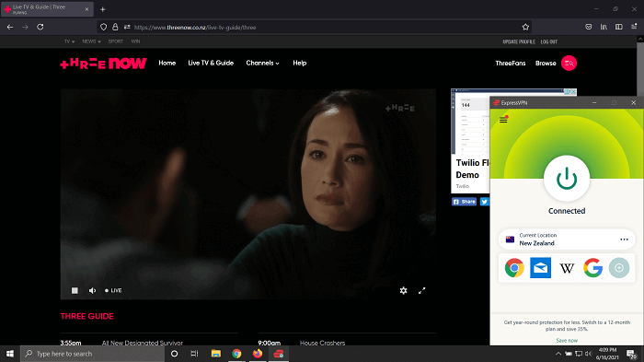
Task: Open File Explorer from taskbar
Action: pyautogui.click(x=216, y=354)
